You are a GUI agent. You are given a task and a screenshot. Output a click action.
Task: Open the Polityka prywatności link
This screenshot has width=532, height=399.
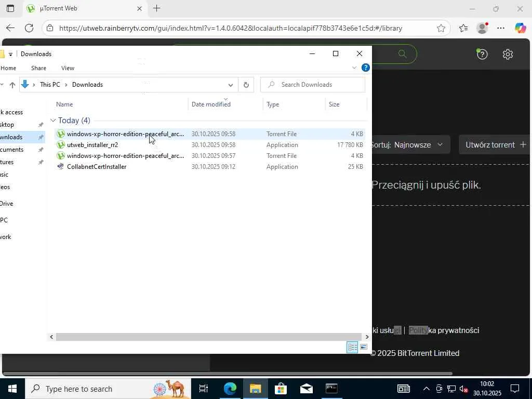pos(444,330)
